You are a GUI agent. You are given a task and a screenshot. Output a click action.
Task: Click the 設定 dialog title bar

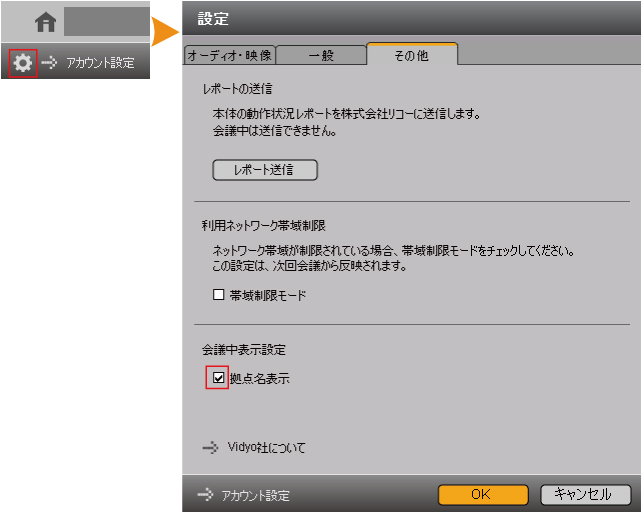pyautogui.click(x=410, y=18)
